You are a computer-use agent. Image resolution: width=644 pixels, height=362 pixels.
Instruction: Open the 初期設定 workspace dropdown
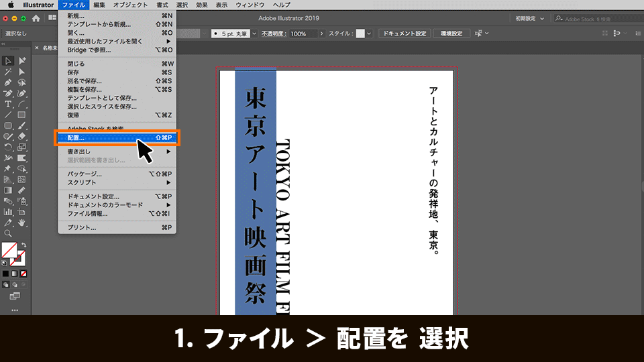[529, 19]
